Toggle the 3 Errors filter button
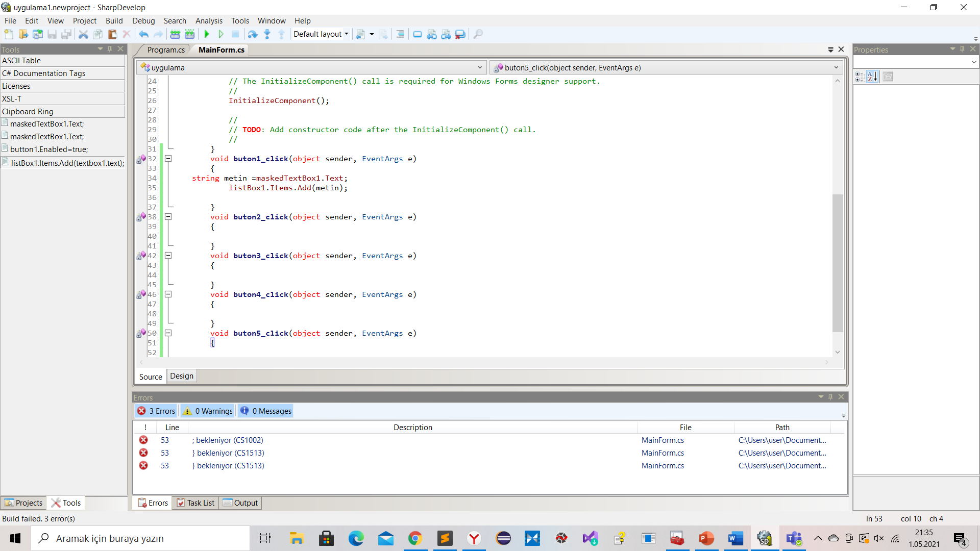The image size is (980, 551). 157,411
